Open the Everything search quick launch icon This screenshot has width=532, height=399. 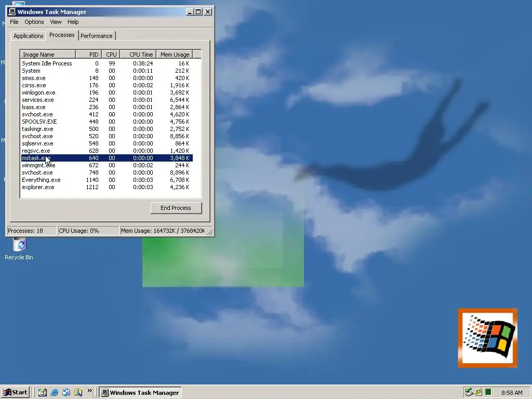(78, 393)
